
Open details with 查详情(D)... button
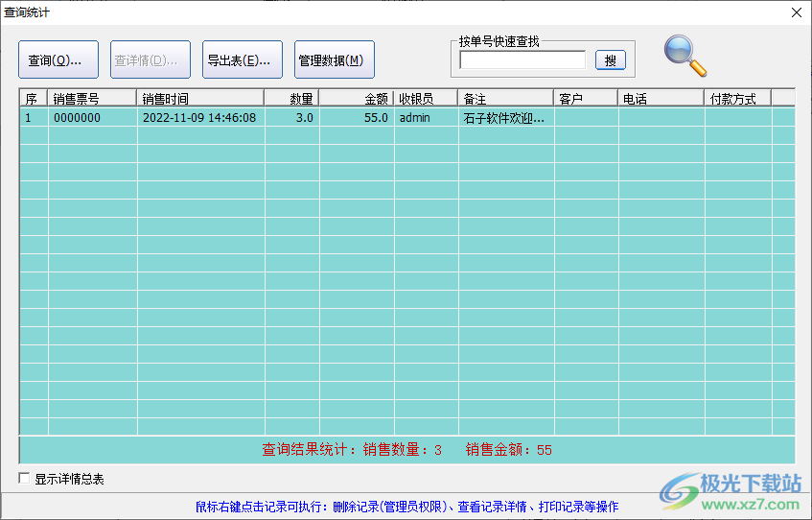click(x=151, y=59)
